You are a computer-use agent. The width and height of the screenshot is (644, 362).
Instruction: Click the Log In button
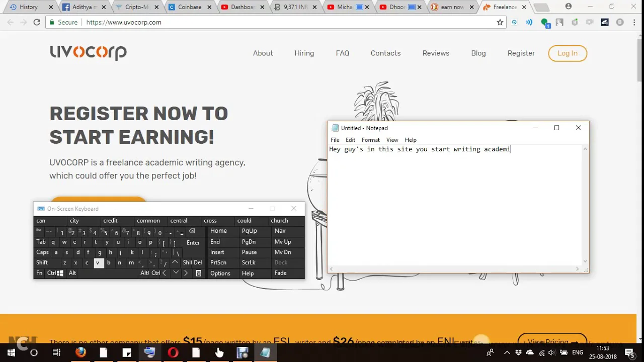tap(568, 53)
